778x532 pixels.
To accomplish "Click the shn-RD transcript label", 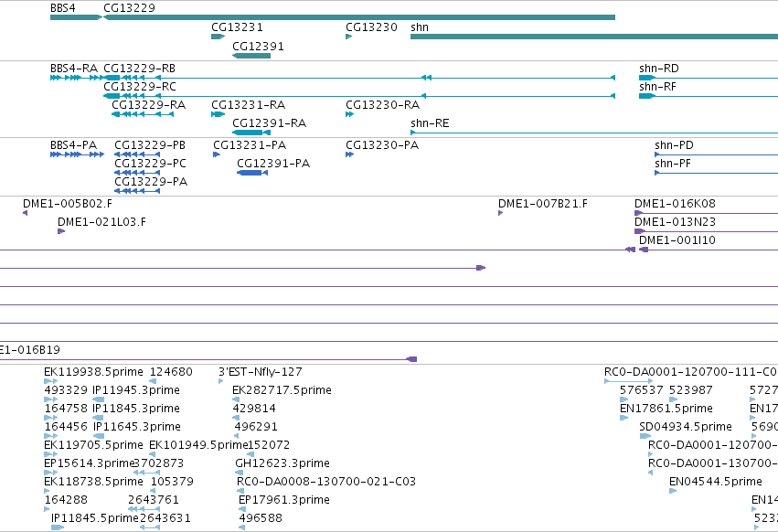I will click(x=658, y=69).
